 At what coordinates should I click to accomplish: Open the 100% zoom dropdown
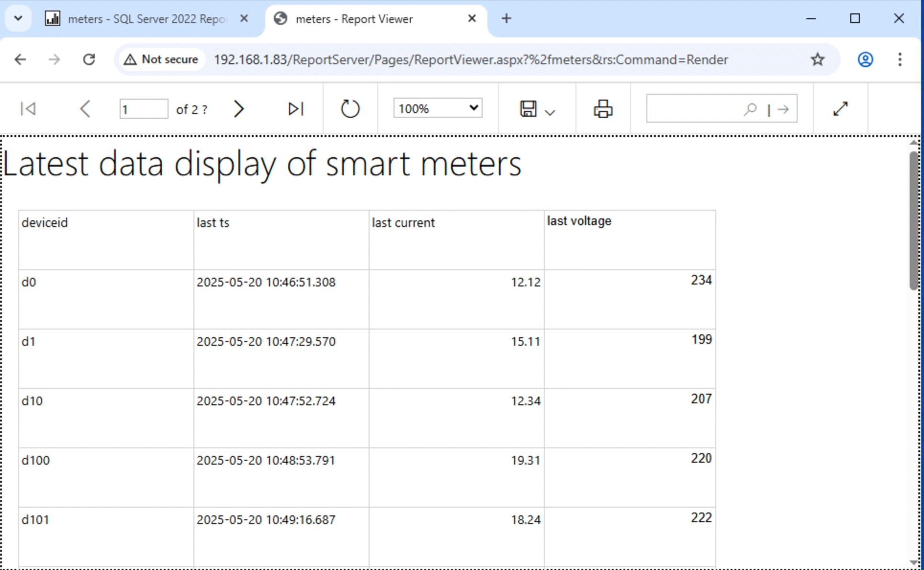click(438, 109)
